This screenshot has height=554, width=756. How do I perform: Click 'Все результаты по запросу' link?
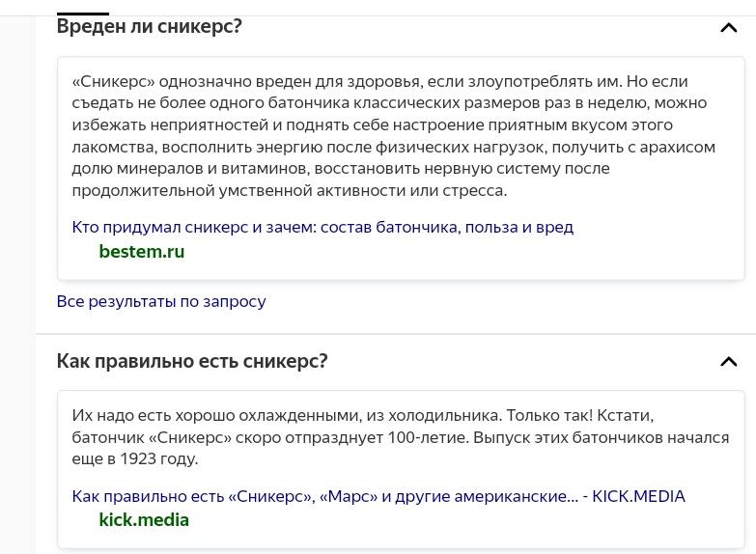click(161, 301)
